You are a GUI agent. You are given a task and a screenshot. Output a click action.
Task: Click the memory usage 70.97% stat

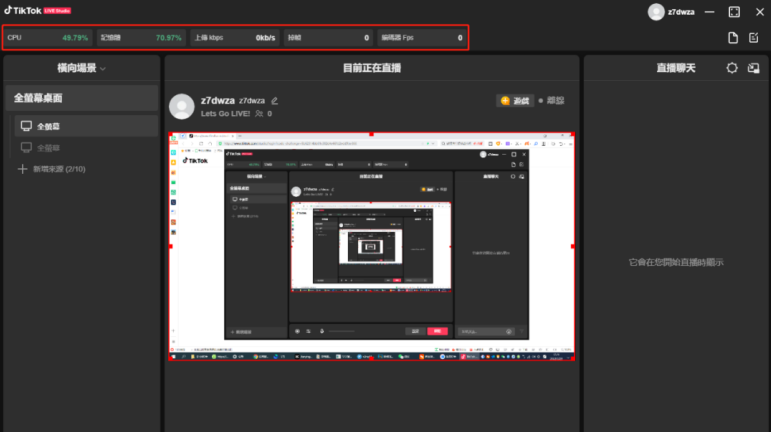(141, 38)
